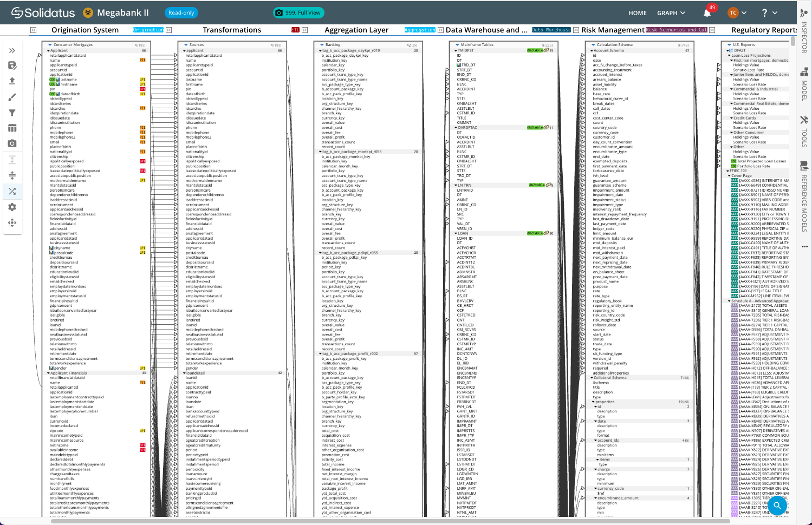
Task: Open the TOOLS side panel tab
Action: 804,132
